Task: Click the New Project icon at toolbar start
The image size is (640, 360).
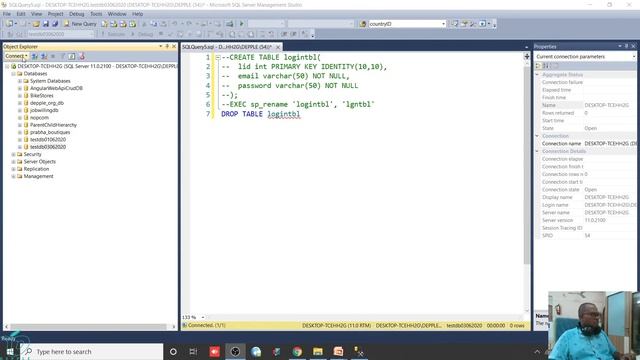Action: click(x=10, y=24)
